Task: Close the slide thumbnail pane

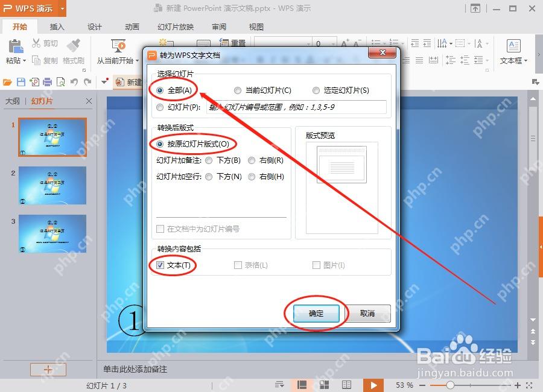Action: [x=89, y=101]
